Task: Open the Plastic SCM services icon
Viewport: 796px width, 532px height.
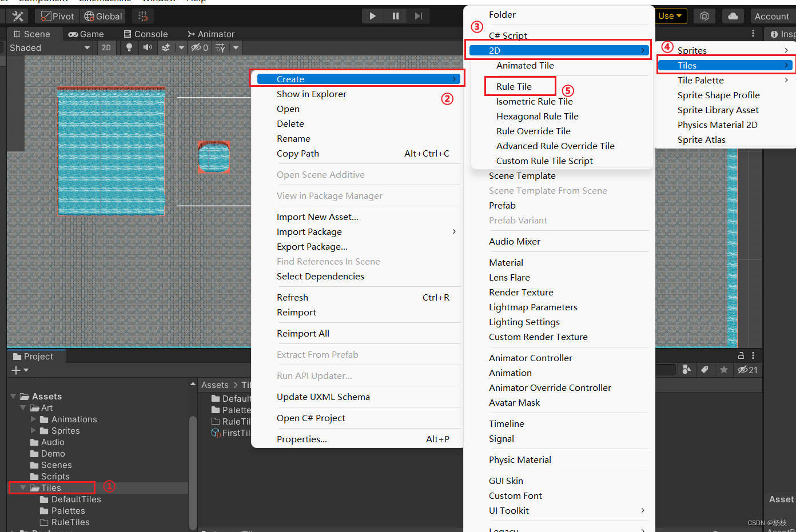Action: click(705, 16)
